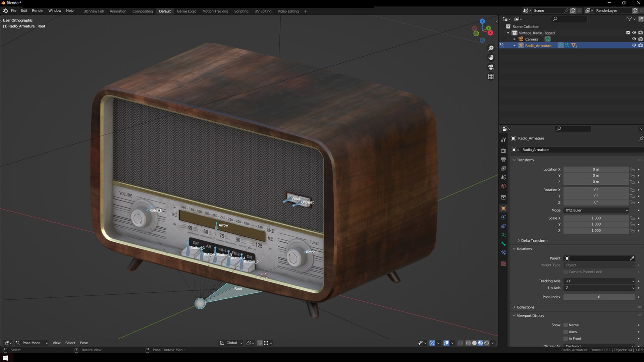
Task: Open the Object Constraints properties tab
Action: point(503,226)
